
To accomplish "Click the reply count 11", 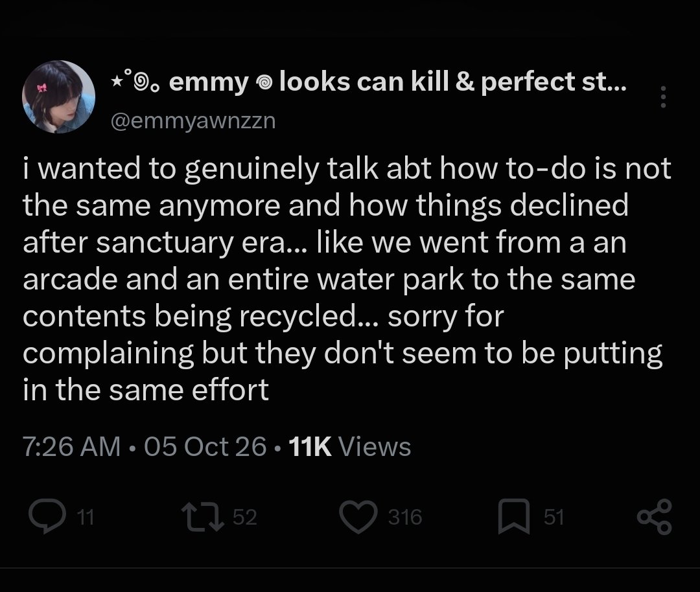I will click(x=86, y=517).
